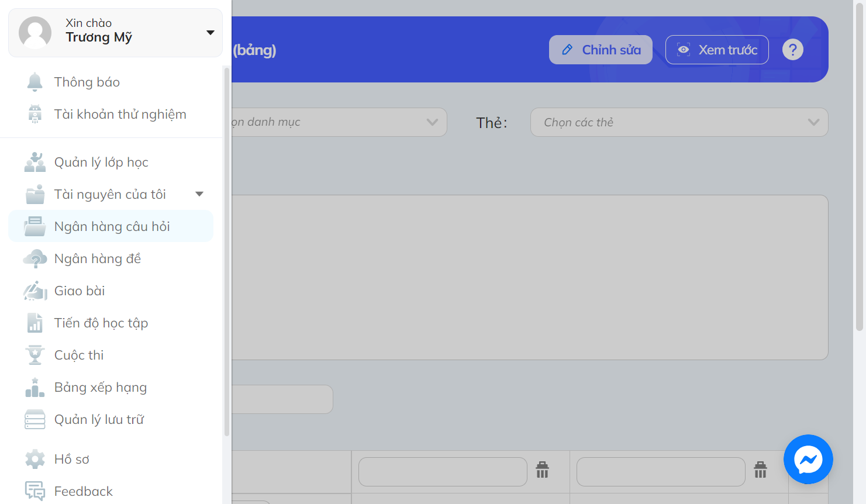Click the Tiến độ học tập chart icon

tap(35, 323)
